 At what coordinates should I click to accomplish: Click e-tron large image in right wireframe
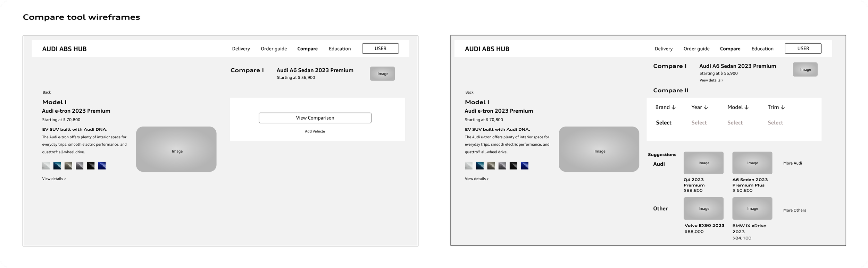point(599,149)
